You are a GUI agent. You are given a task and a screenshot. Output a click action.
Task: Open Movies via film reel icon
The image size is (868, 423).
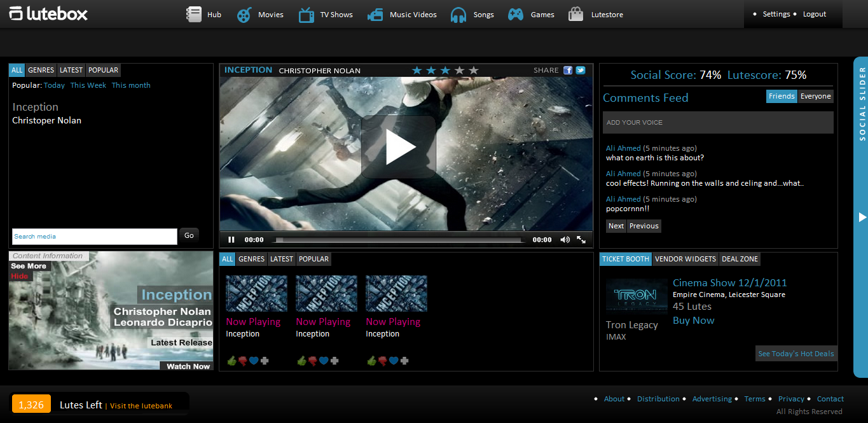244,14
